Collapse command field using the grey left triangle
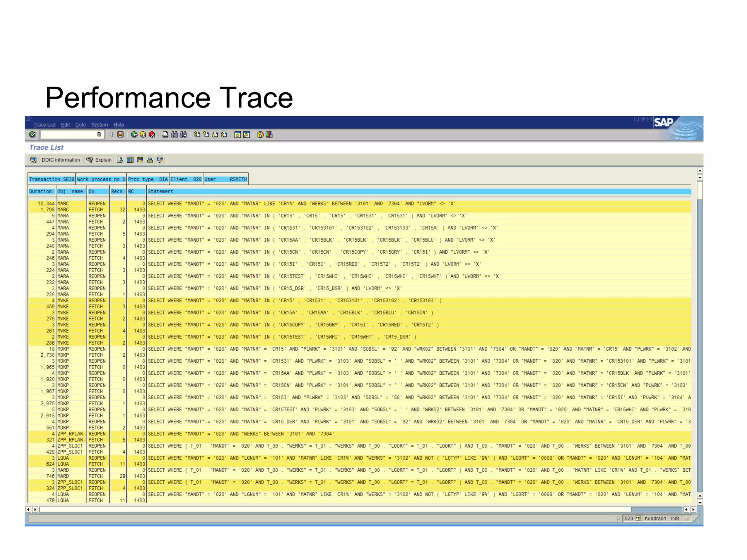747x560 pixels. (x=111, y=135)
